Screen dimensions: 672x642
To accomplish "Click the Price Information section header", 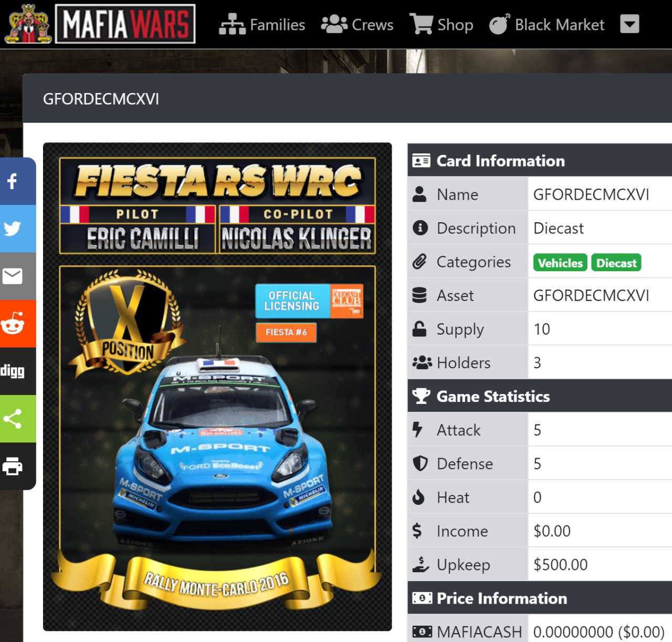I will point(540,598).
